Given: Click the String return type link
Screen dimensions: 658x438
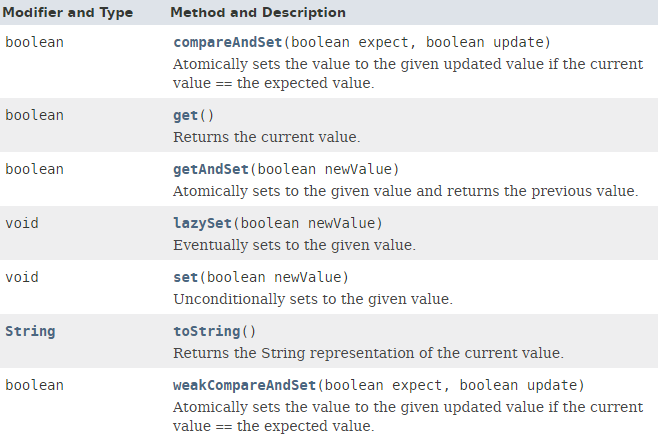Looking at the screenshot, I should click(x=30, y=331).
